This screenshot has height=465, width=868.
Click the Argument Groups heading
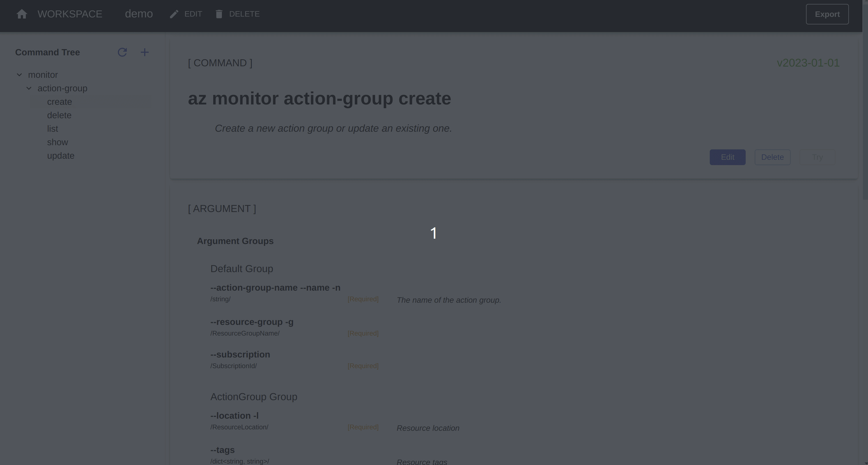click(235, 241)
